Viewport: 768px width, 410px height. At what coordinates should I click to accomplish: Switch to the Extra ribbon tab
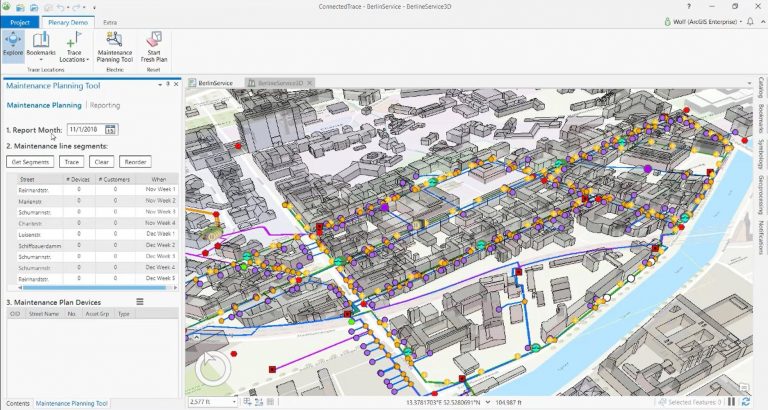(110, 22)
